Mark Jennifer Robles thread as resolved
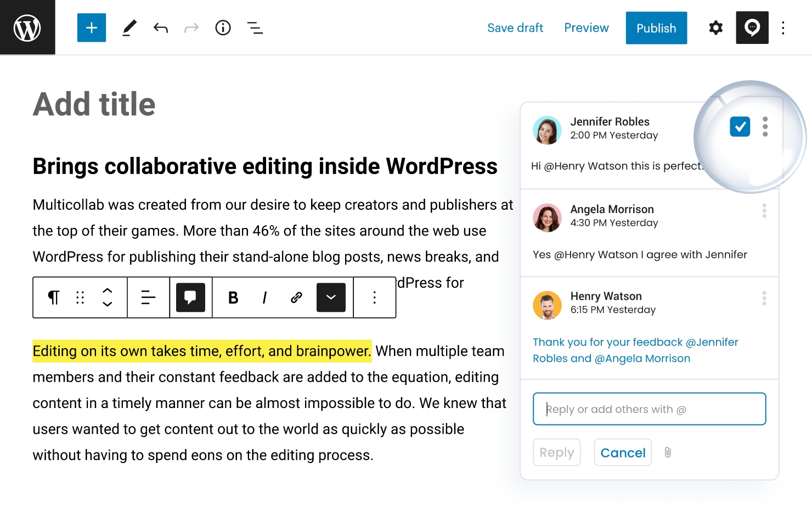 (x=740, y=126)
